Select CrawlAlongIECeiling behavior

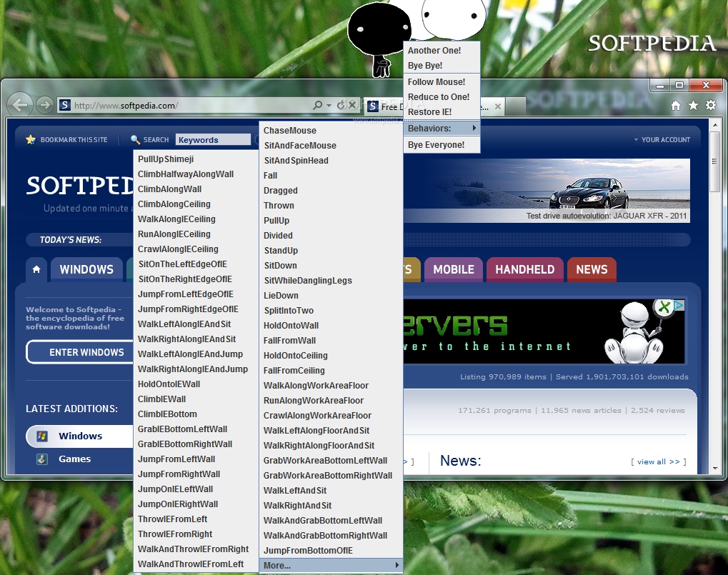click(x=196, y=249)
